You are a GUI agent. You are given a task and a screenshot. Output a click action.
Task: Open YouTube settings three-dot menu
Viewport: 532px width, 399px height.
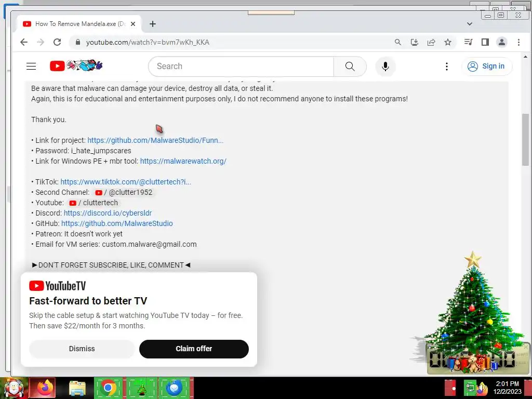(x=446, y=66)
